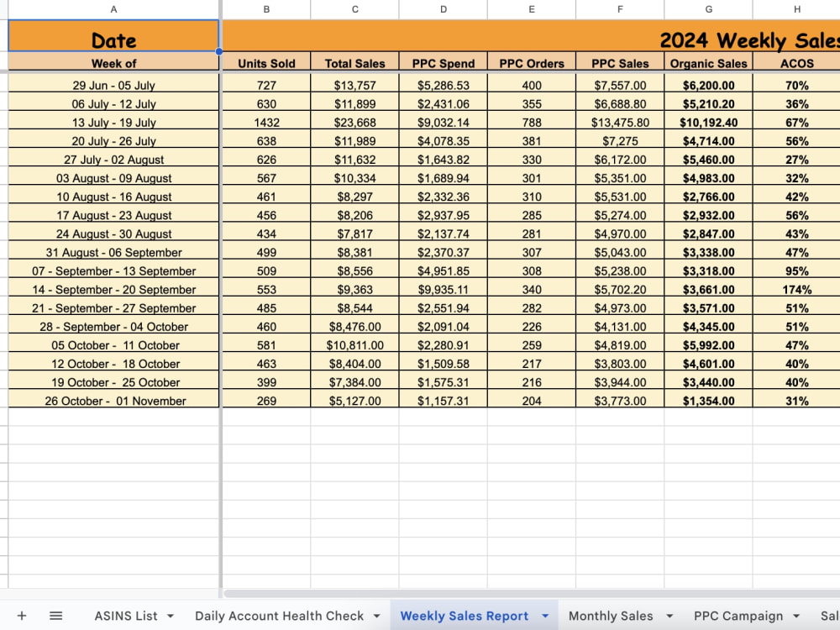Select column G header

click(x=708, y=9)
